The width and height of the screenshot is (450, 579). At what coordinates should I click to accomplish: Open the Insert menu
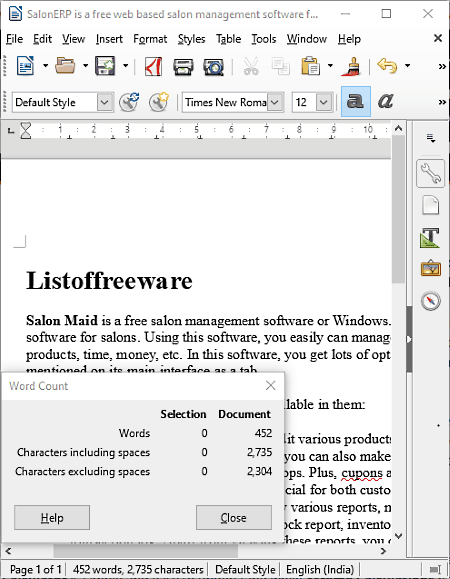(x=109, y=39)
